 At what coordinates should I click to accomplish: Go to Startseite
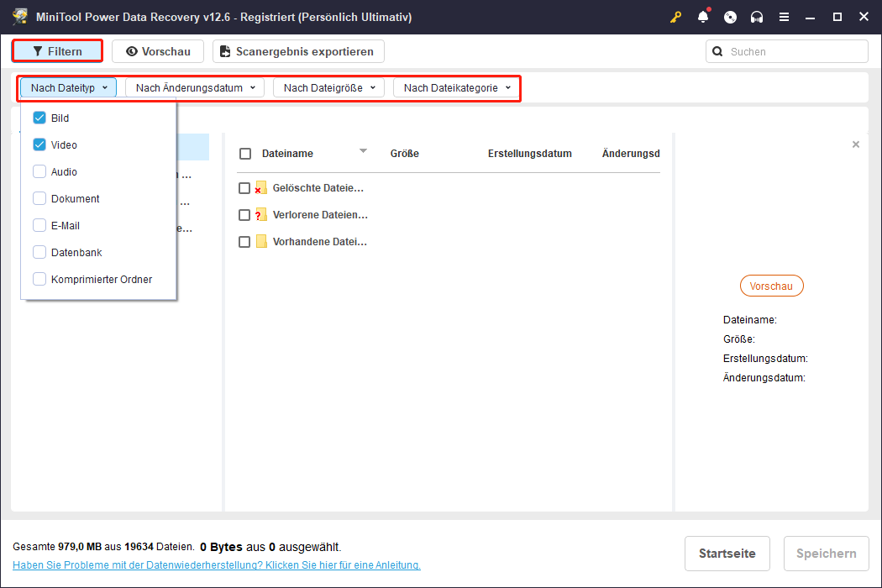click(x=727, y=554)
